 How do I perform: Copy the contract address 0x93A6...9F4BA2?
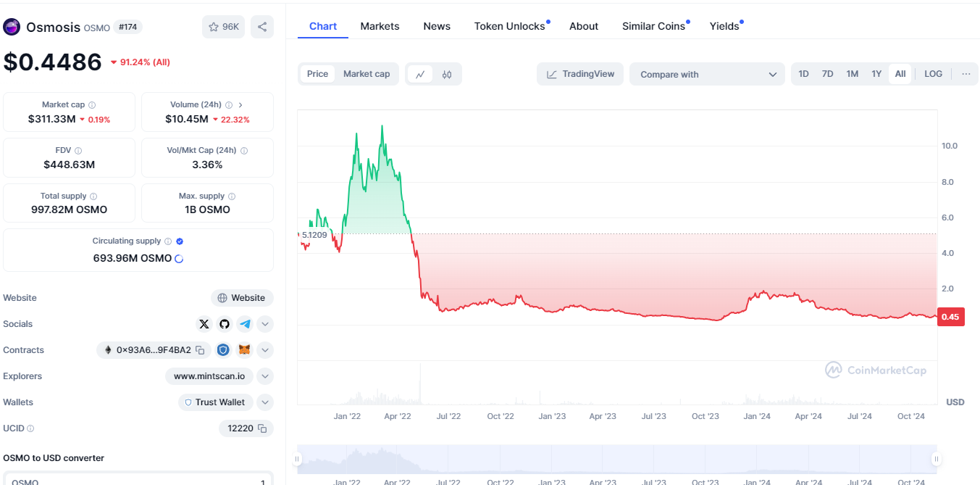tap(200, 350)
